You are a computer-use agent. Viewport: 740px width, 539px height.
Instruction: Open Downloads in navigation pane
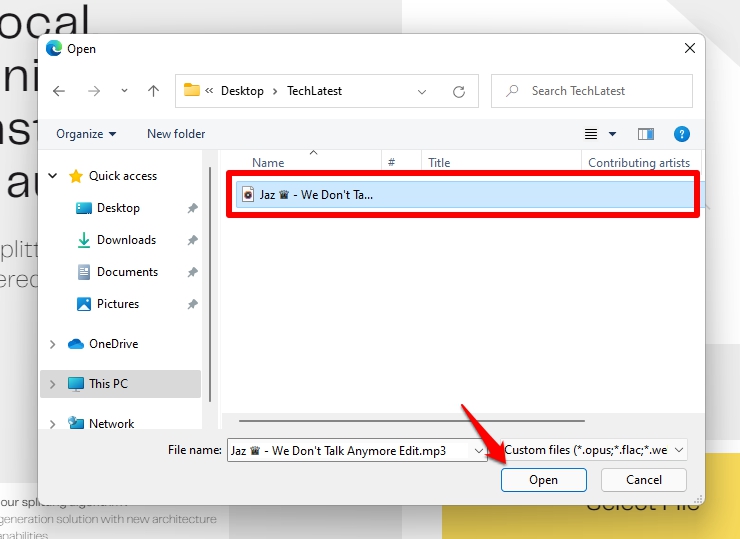pos(126,240)
